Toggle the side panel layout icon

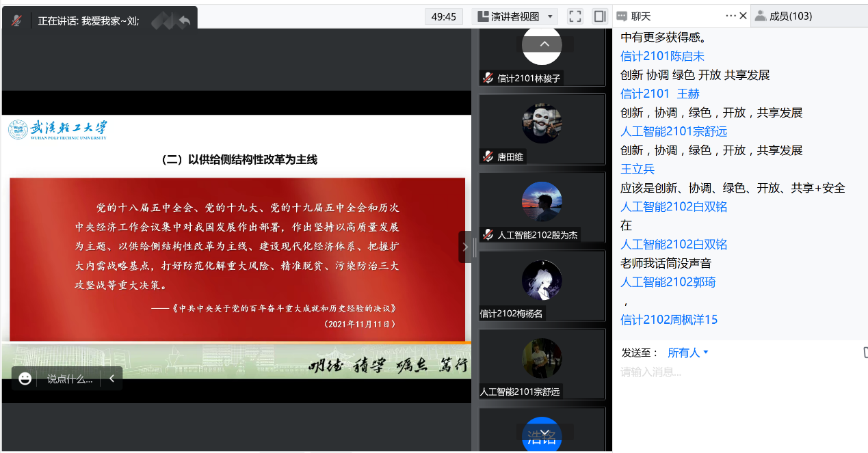(x=600, y=16)
